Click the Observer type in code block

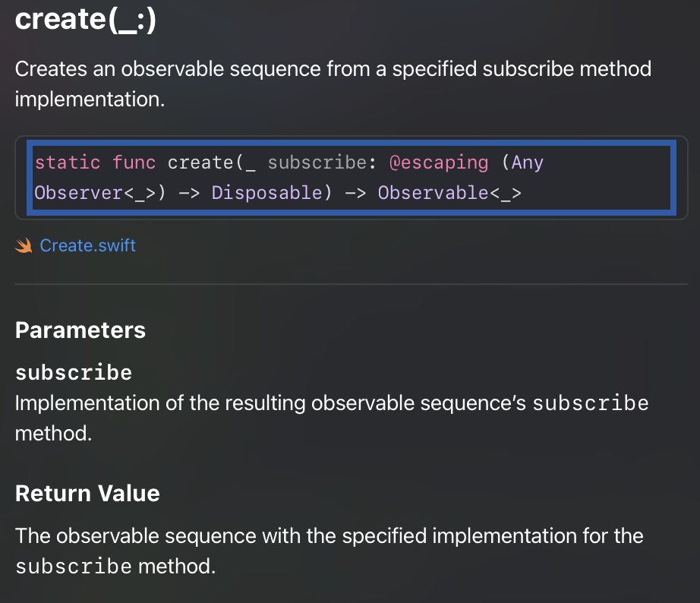click(x=78, y=192)
